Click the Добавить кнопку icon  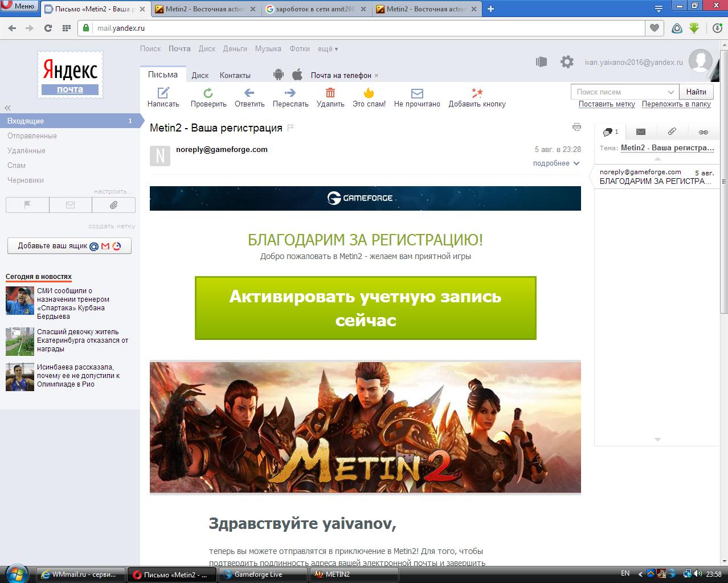tap(477, 93)
